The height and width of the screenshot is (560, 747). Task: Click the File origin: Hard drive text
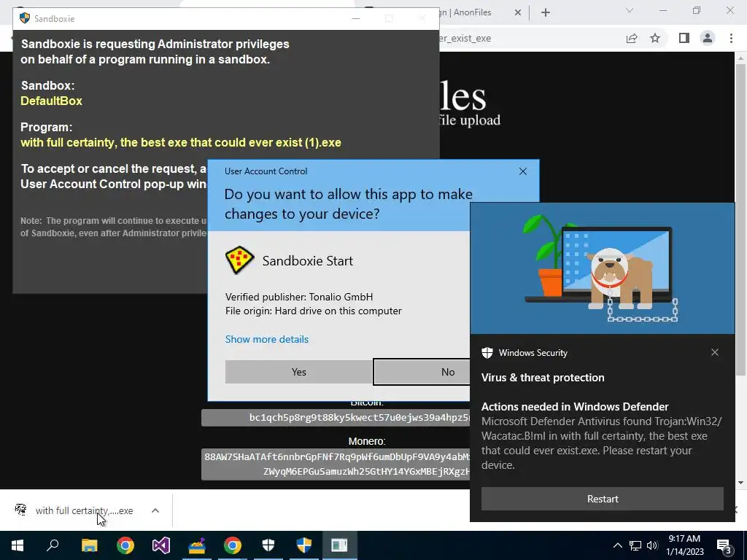(x=314, y=311)
